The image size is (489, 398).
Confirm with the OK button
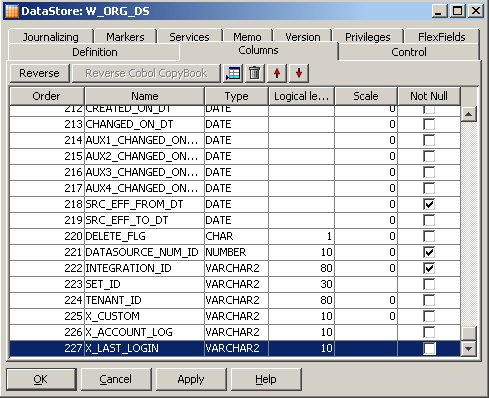click(41, 379)
